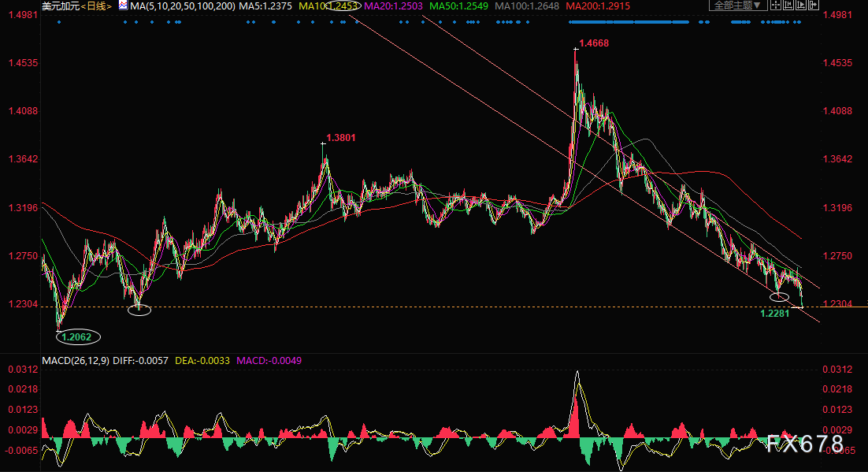Click the 1.4668 high price marker
This screenshot has height=472, width=868.
pos(594,43)
